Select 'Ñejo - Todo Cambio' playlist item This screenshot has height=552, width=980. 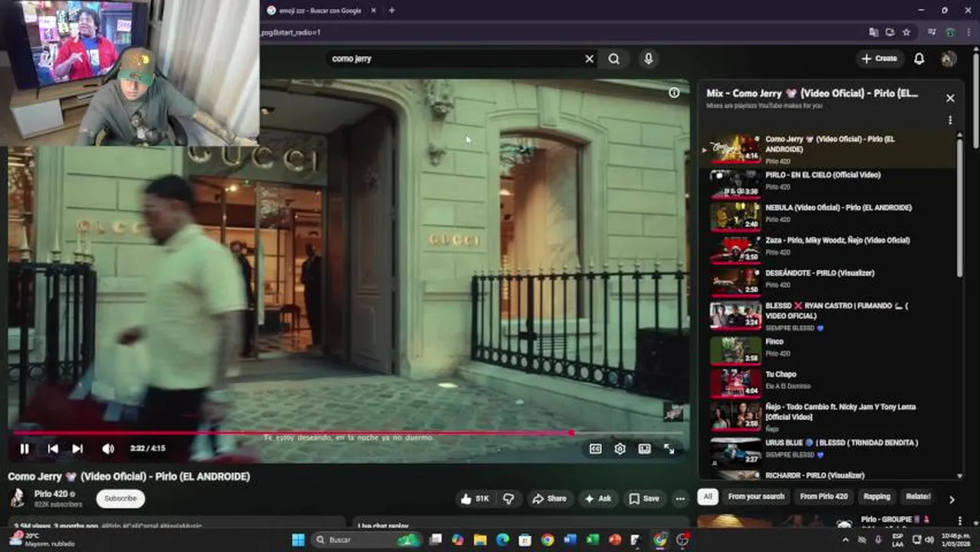point(830,416)
